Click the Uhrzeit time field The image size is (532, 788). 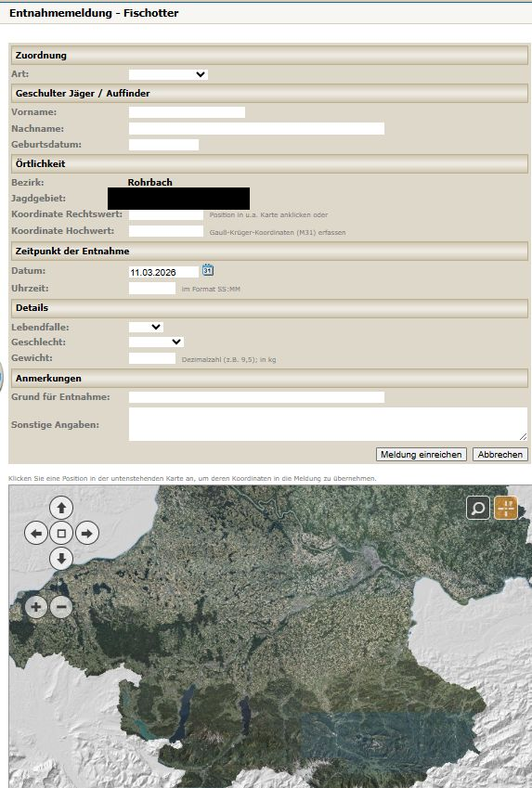coord(152,289)
